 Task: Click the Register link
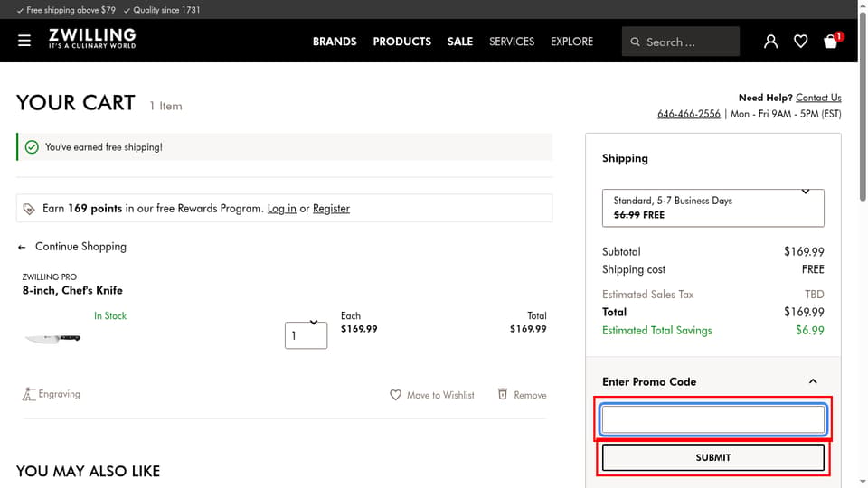point(331,209)
